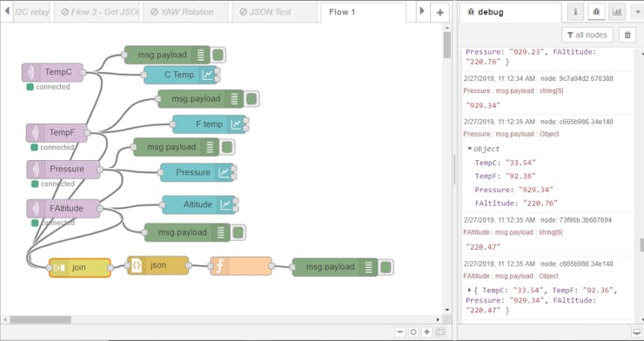Switch to Flow 3 - Get JSON tab
Image resolution: width=644 pixels, height=341 pixels.
point(97,12)
